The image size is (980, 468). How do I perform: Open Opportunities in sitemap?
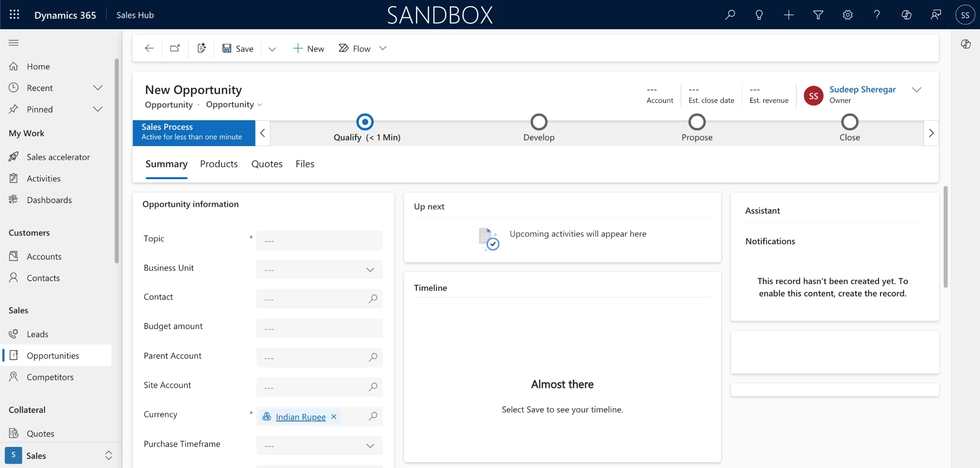(x=56, y=355)
